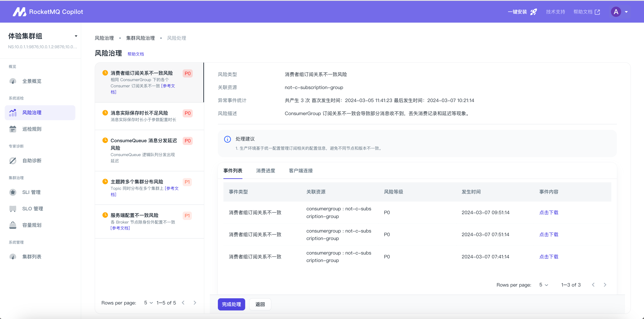The width and height of the screenshot is (644, 319).
Task: Click the clock icon of ConsumeQueue 消息分发延迟风险
Action: tap(105, 140)
